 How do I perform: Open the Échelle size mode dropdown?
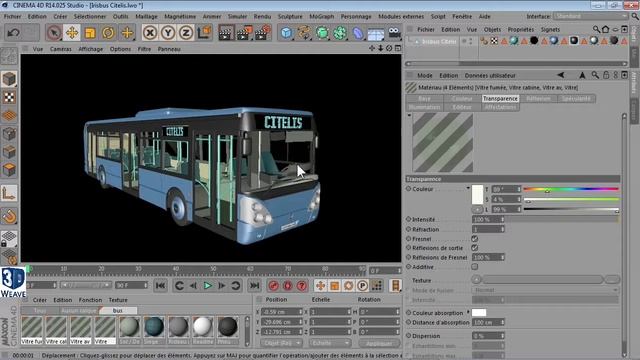330,343
